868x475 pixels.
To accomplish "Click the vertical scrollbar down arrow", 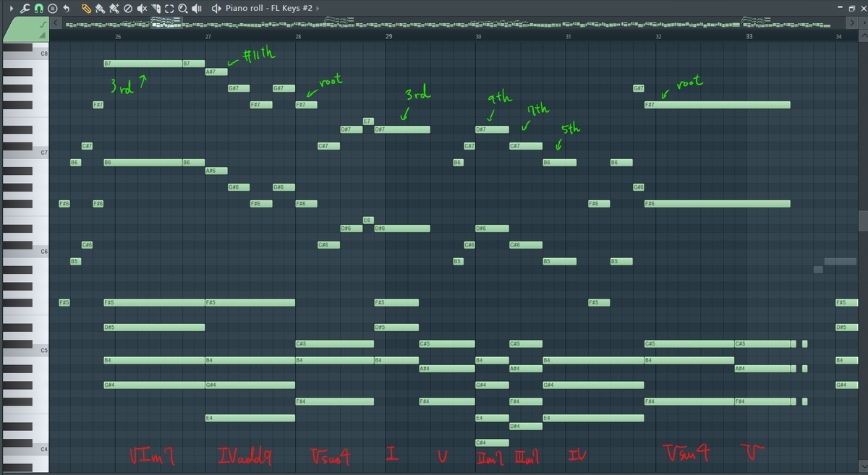I will (x=862, y=467).
